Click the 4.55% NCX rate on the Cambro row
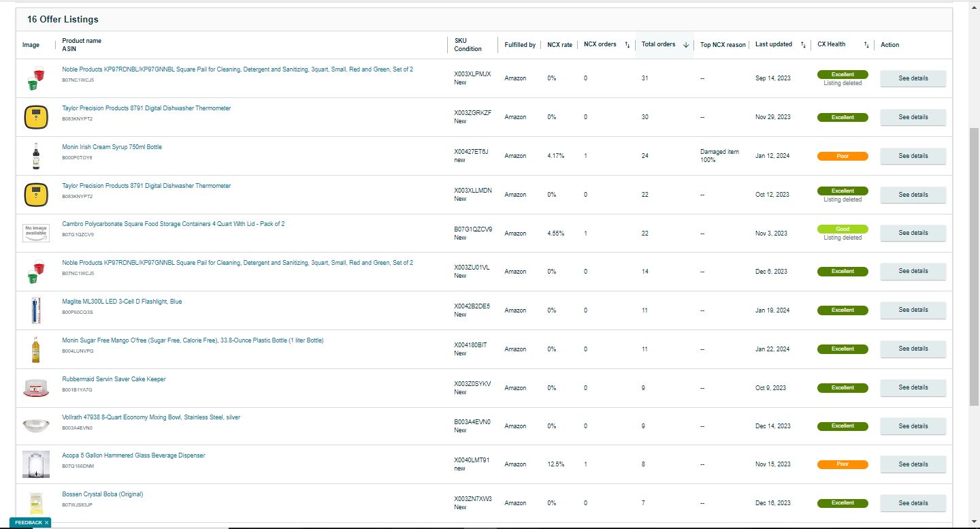This screenshot has width=980, height=529. (x=555, y=234)
